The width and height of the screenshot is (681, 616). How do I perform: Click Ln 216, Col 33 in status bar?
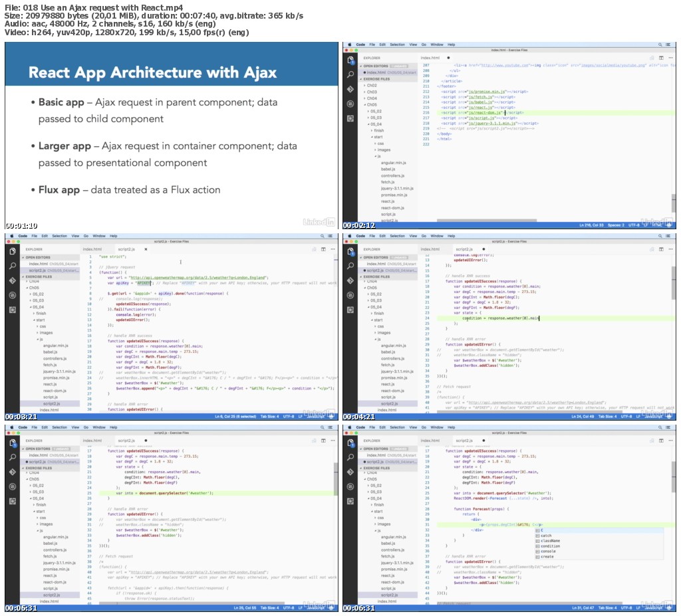click(591, 225)
